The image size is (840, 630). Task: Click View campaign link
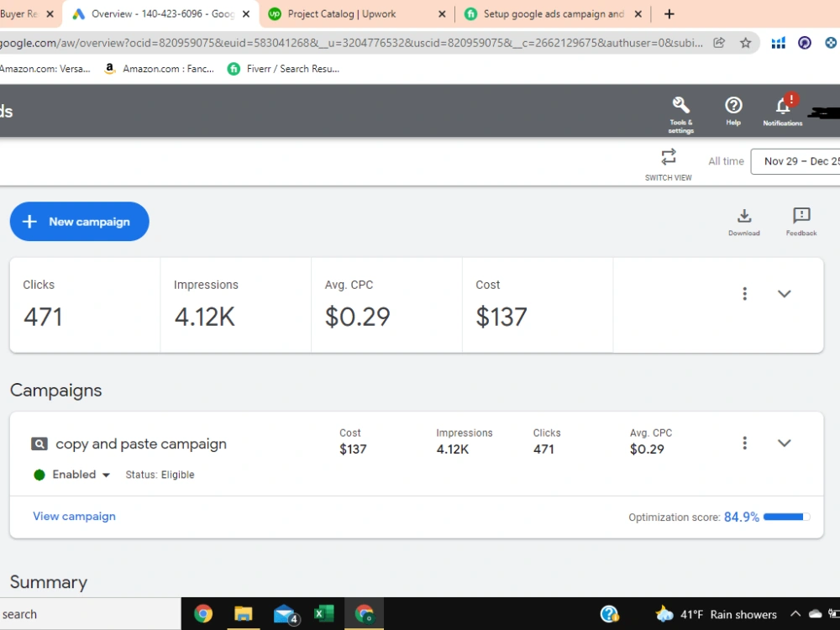(x=74, y=516)
